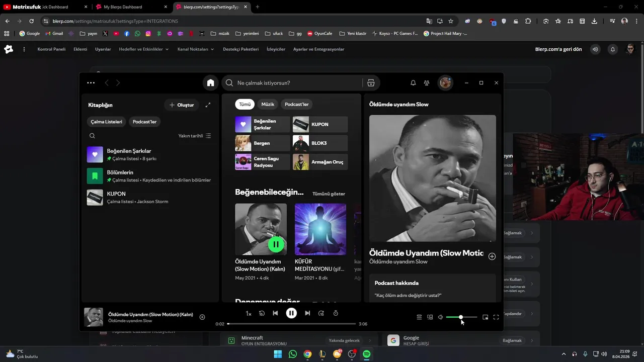Add episode via plus in right panel

click(x=492, y=256)
